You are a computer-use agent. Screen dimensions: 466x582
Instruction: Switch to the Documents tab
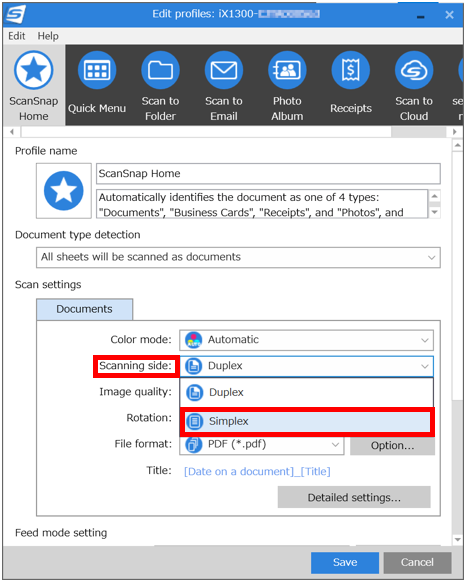(x=84, y=309)
